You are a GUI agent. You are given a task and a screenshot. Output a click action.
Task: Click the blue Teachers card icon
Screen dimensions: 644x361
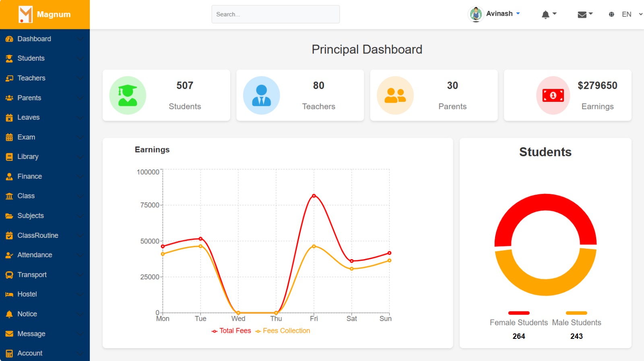click(261, 95)
